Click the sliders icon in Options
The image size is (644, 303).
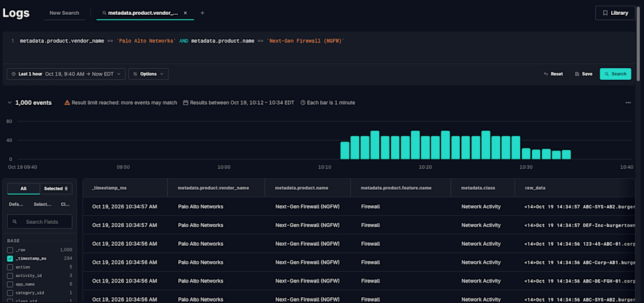tap(135, 74)
